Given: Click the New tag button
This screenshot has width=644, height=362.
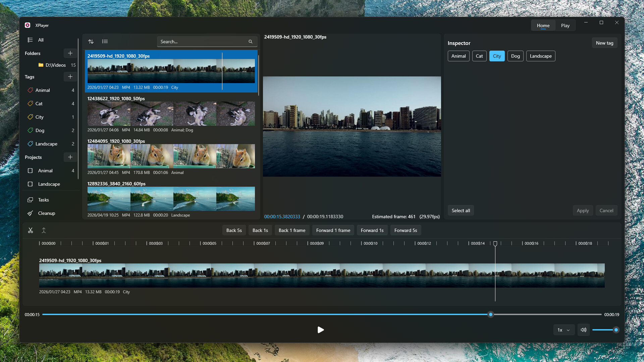Looking at the screenshot, I should 604,43.
